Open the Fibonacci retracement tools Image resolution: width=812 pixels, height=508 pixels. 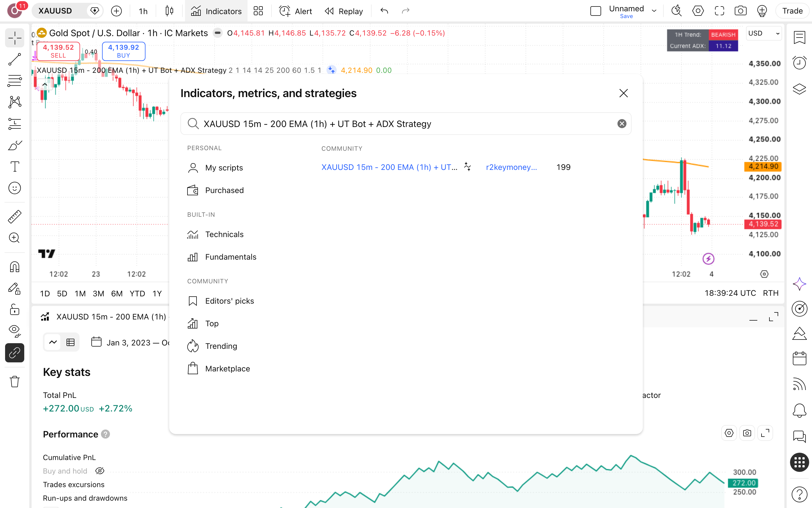(14, 81)
